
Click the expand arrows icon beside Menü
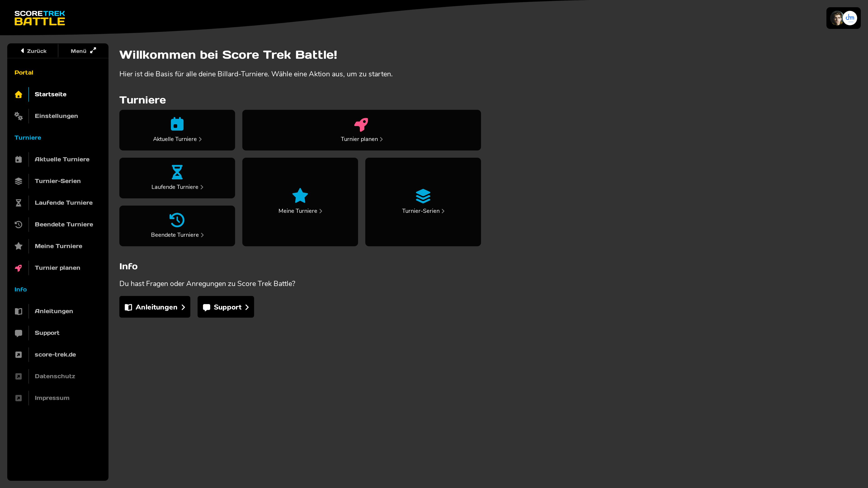[93, 50]
